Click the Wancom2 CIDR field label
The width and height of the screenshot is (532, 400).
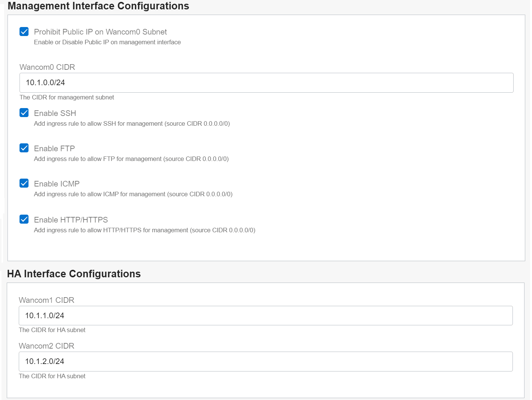coord(47,346)
